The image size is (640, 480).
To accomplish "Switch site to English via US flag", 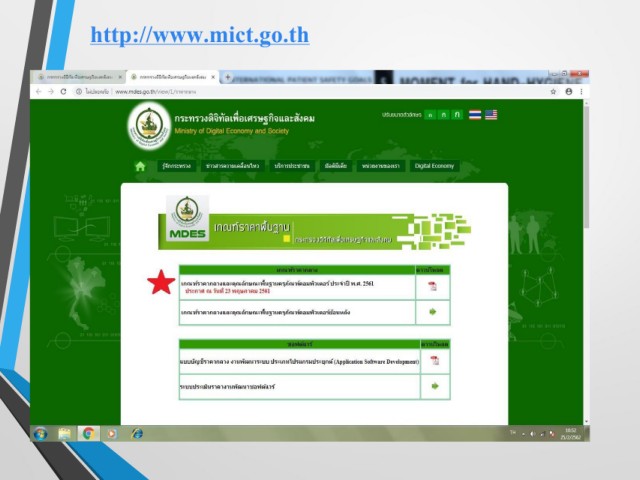I will coord(491,115).
